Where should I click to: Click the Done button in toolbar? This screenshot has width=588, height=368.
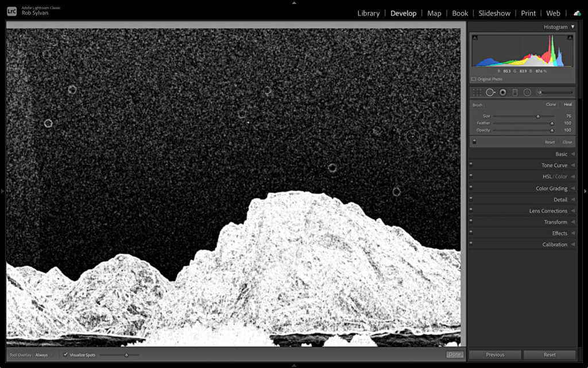pyautogui.click(x=455, y=355)
